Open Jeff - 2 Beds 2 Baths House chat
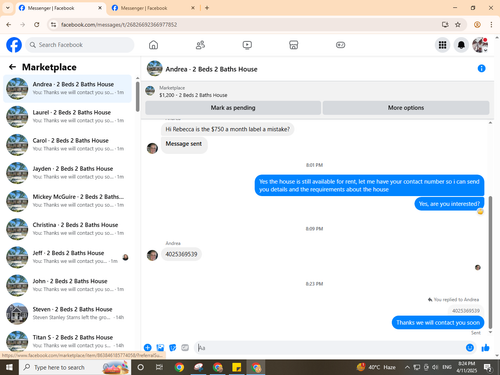 click(x=68, y=257)
